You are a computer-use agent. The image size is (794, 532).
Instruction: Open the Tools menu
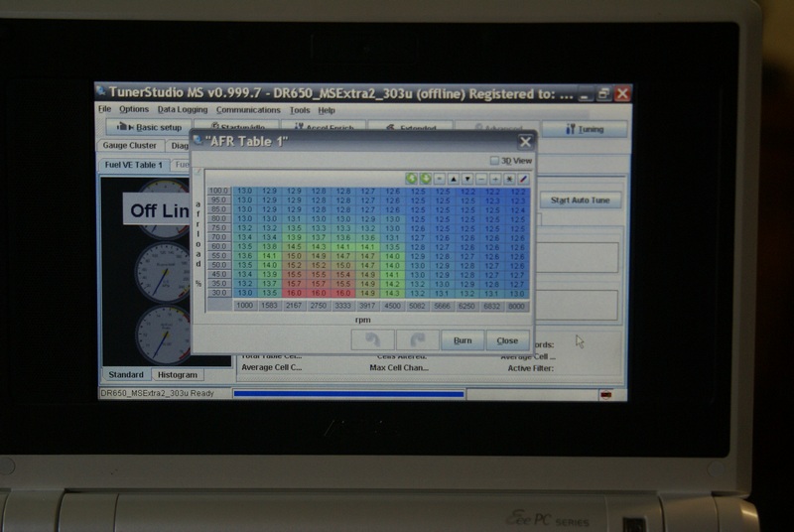click(300, 110)
